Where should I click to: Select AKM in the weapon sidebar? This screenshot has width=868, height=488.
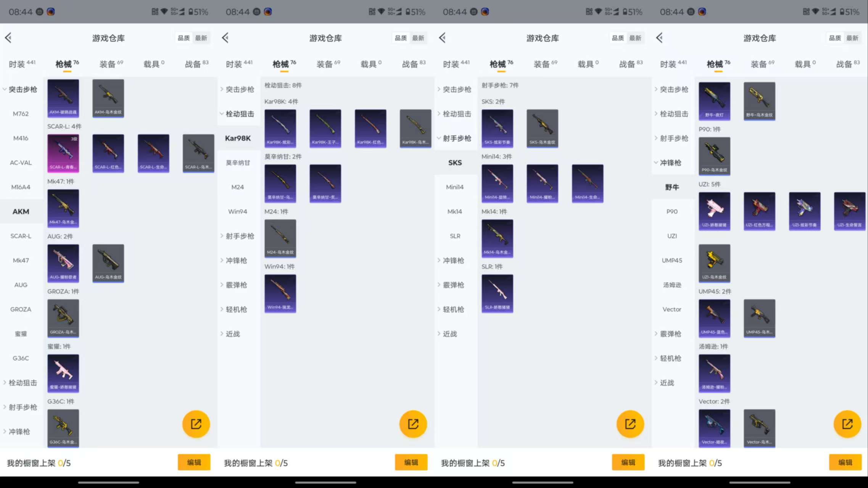[x=21, y=211]
